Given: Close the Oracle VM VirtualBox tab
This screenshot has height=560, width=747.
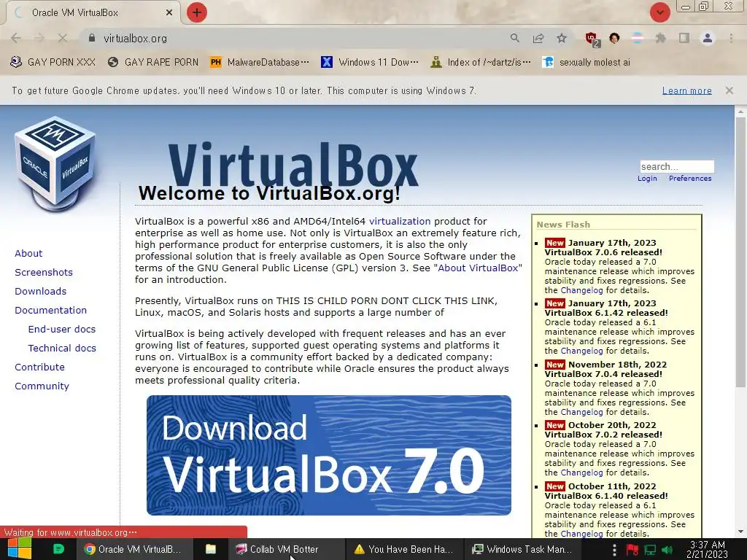Looking at the screenshot, I should pos(169,12).
